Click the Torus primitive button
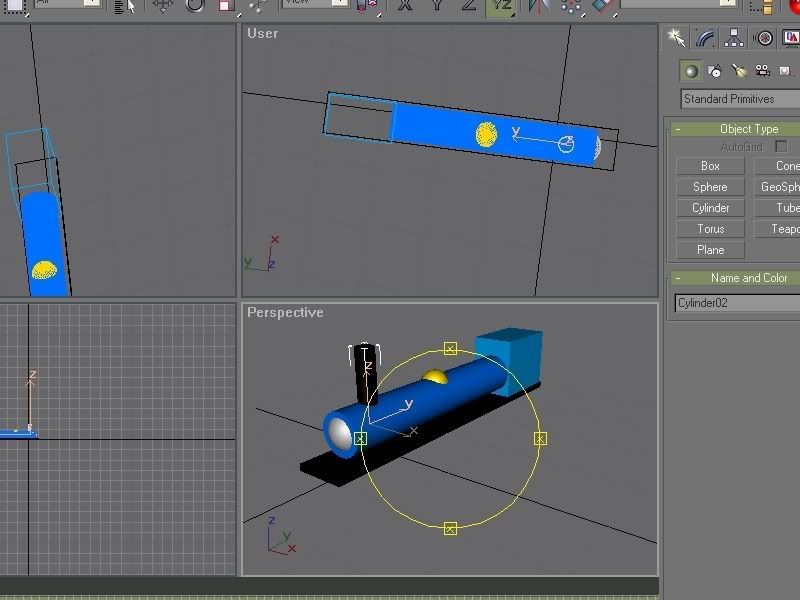 (x=710, y=229)
